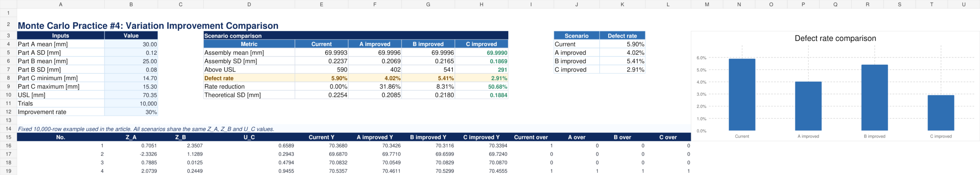Select U_C value 0.6589
Viewport: 980px width, 175px height.
click(249, 146)
